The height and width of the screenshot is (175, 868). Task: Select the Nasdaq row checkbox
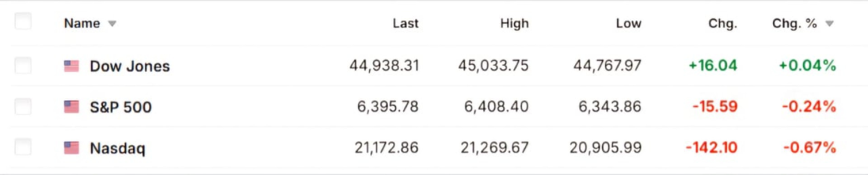click(x=23, y=147)
